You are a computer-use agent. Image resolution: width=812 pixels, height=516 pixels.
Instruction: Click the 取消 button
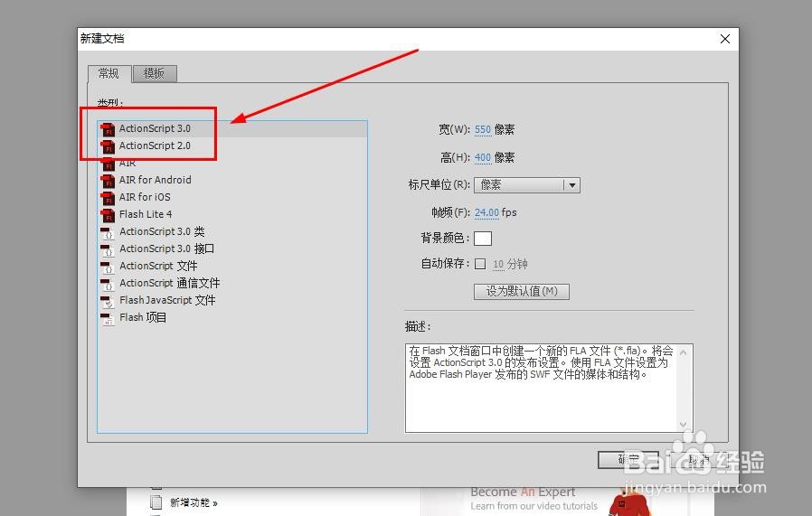tap(698, 460)
